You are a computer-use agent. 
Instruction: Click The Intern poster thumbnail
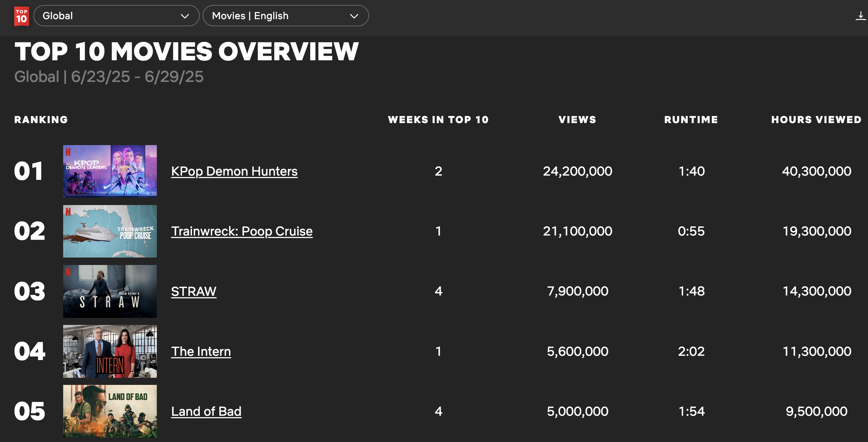coord(110,351)
